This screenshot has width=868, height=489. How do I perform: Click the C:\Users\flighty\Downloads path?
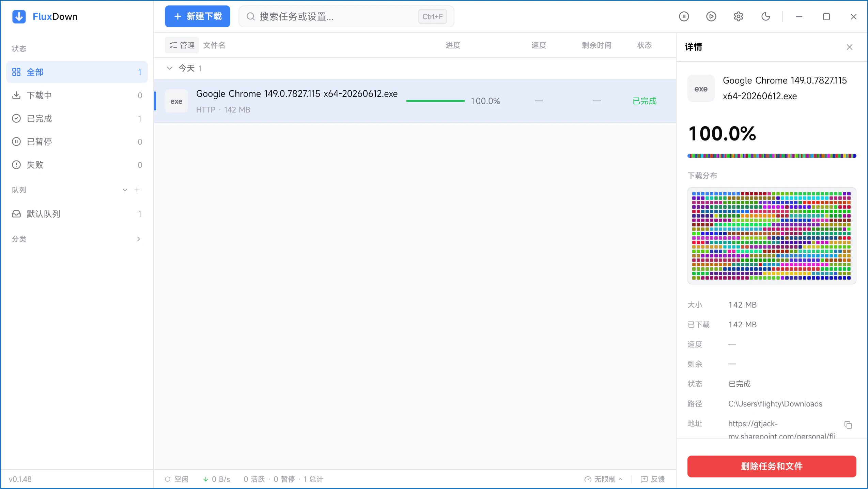(775, 404)
